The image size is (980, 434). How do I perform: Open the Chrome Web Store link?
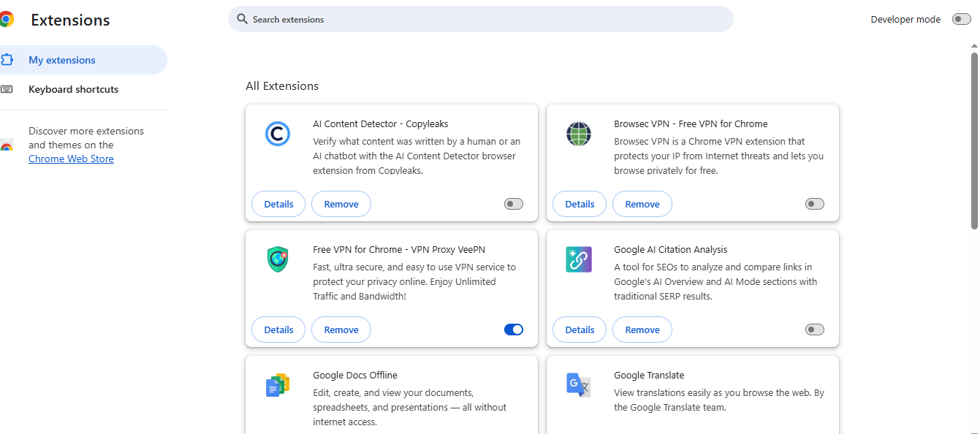71,159
